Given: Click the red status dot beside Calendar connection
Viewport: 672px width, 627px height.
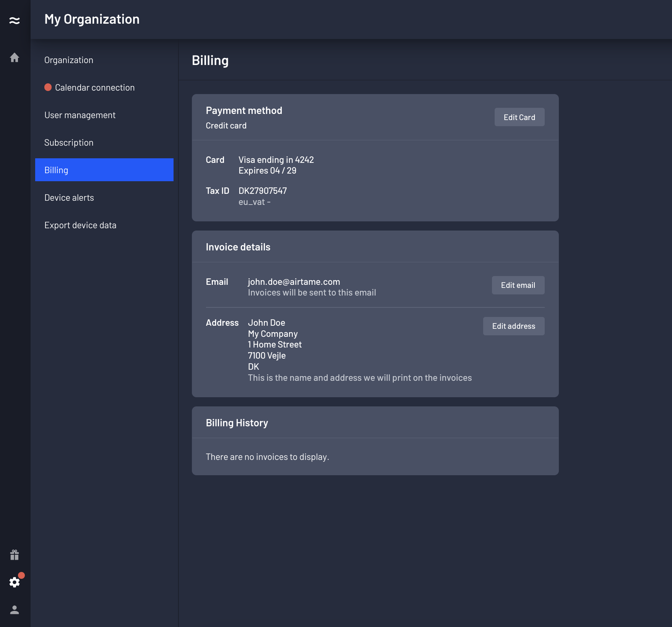Looking at the screenshot, I should (x=48, y=87).
